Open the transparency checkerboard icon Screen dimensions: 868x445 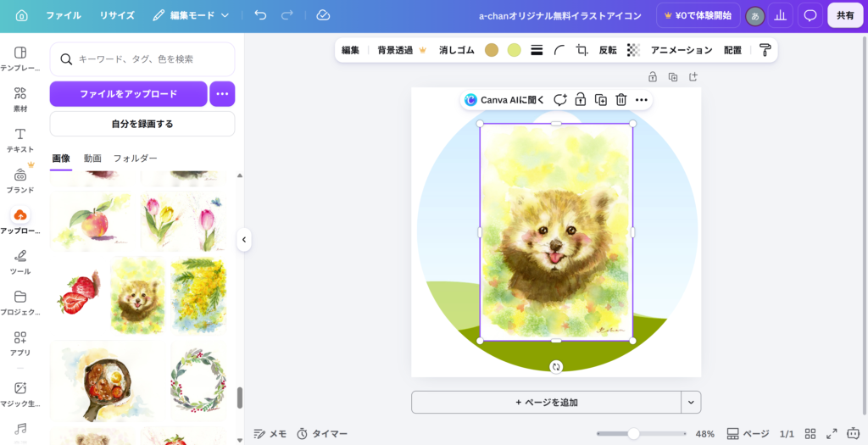633,50
